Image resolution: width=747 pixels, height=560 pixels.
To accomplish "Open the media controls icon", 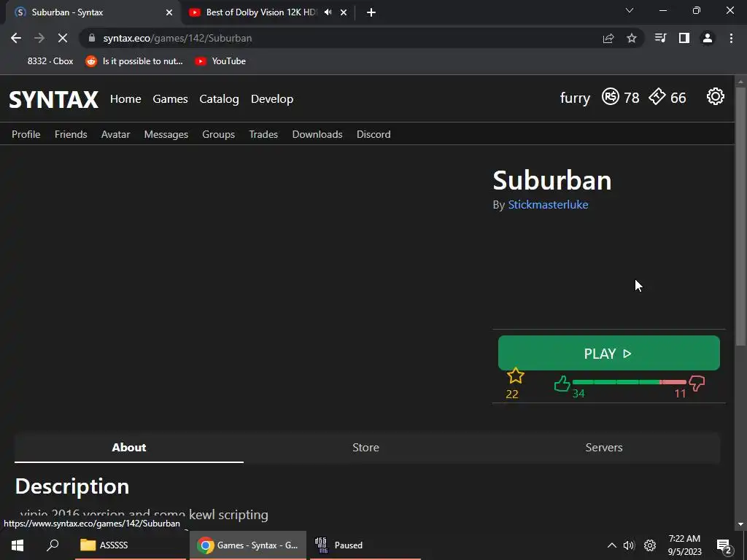I will (661, 38).
